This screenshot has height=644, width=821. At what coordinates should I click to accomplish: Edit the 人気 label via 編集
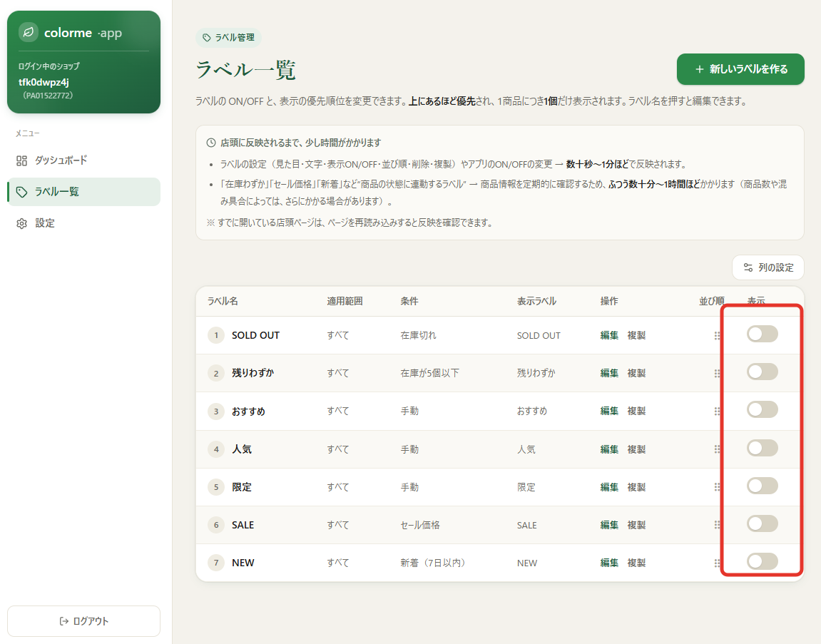609,449
